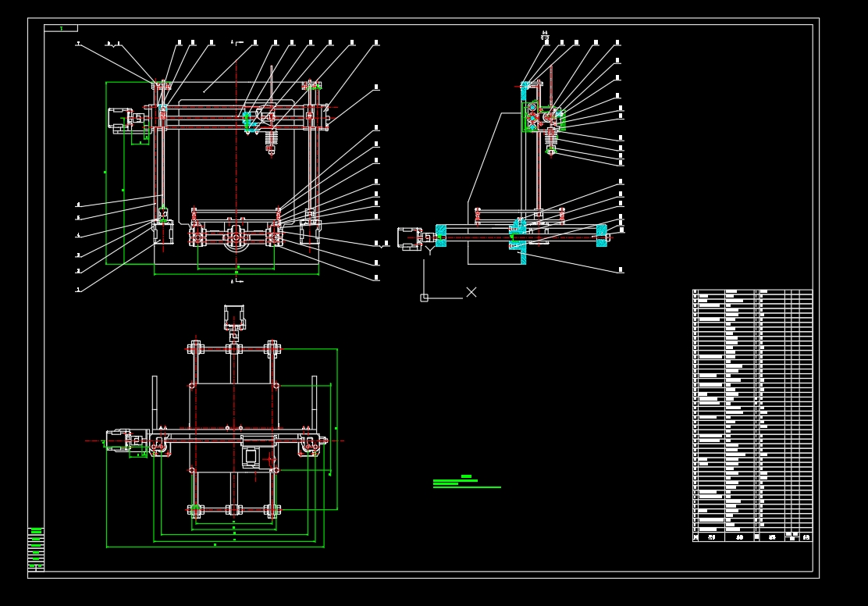Image resolution: width=868 pixels, height=606 pixels.
Task: Click the parts list header row at bottom
Action: click(752, 536)
